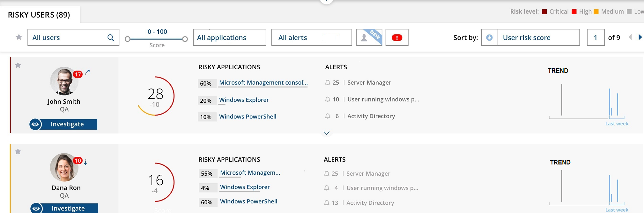Open the All alerts dropdown

[x=311, y=38]
